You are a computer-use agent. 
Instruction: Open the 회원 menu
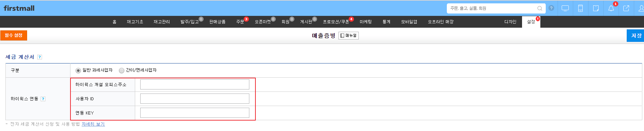click(286, 22)
